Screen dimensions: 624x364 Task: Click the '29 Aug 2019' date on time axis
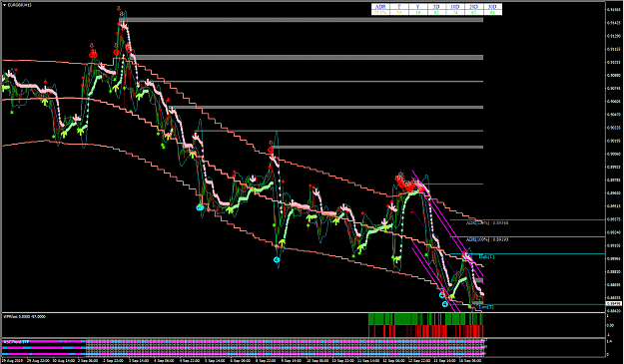coord(13,361)
